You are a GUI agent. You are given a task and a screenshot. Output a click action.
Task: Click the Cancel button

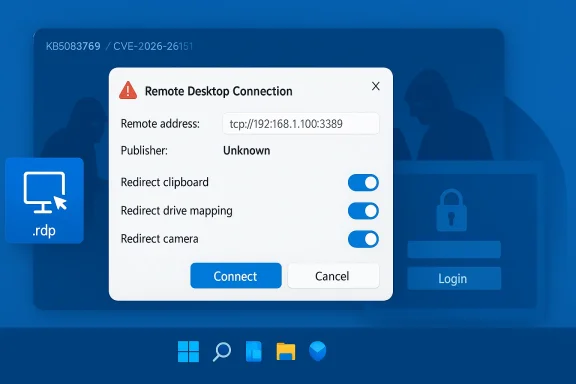pyautogui.click(x=333, y=276)
